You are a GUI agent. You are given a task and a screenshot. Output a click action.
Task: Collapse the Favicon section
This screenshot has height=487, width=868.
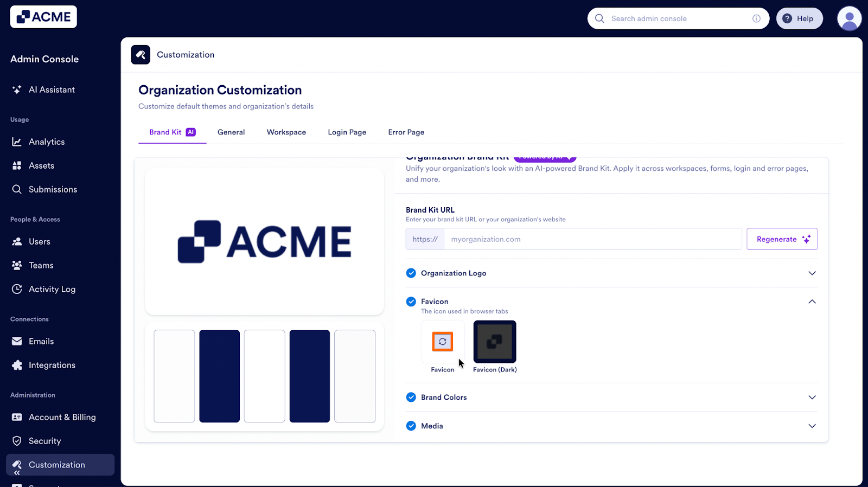pyautogui.click(x=812, y=302)
